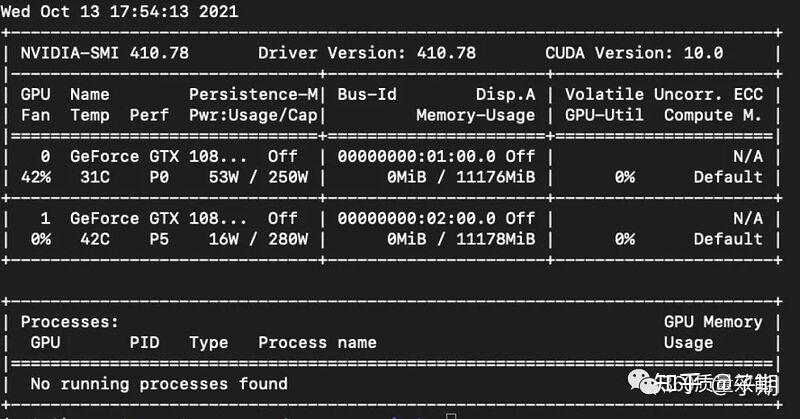Click the CUDA Version 10.0 label
Viewport: 800px width, 419px height.
coord(634,53)
